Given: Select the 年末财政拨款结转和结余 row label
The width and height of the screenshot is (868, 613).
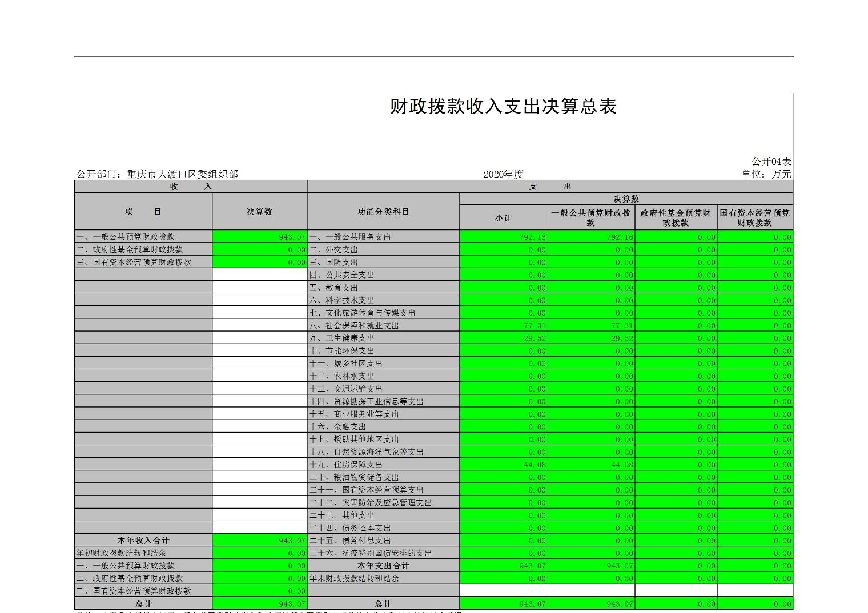Looking at the screenshot, I should (x=354, y=578).
